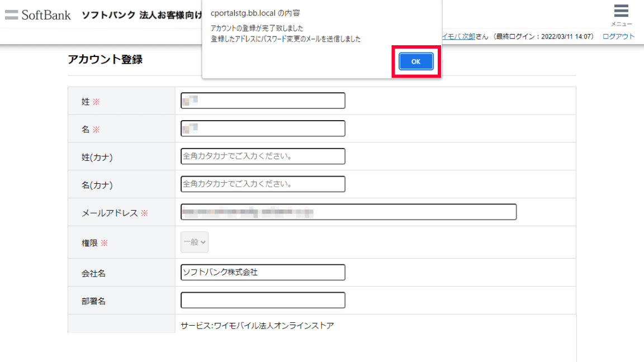Expand the 権限 dropdown showing 一般
644x362 pixels.
tap(195, 242)
